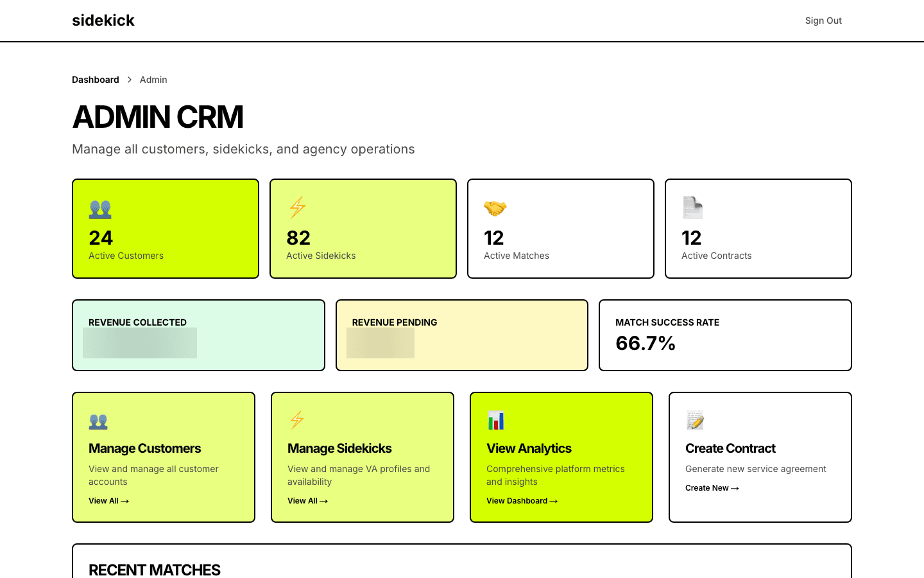Open View All under Manage Customers
924x578 pixels.
click(x=108, y=500)
